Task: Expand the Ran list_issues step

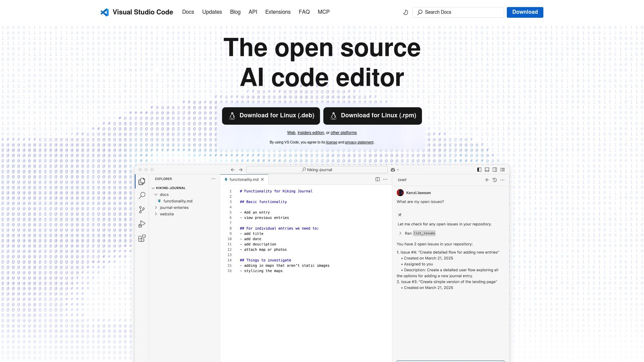Action: click(x=400, y=233)
